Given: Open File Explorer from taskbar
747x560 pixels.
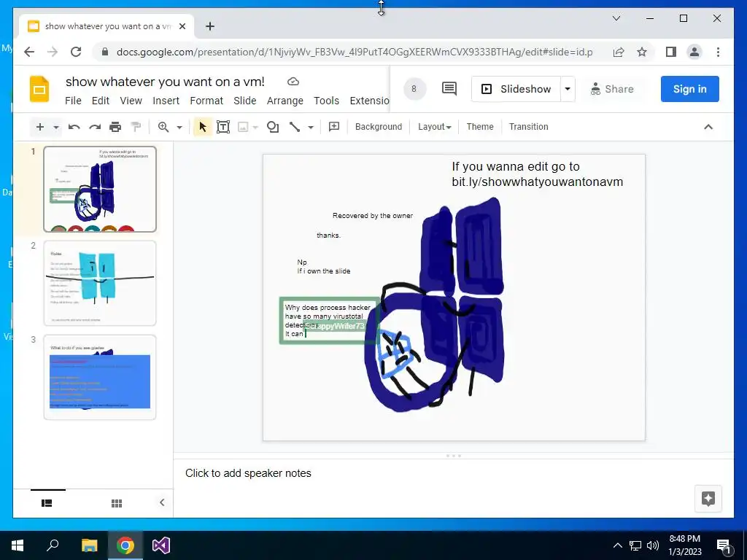Looking at the screenshot, I should 89,545.
